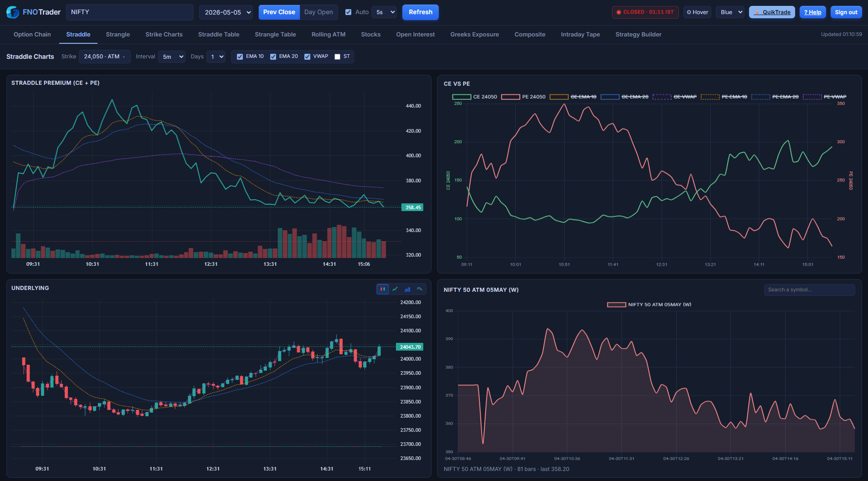Open the Help link
Screen dimensions: 868x481
pos(813,12)
